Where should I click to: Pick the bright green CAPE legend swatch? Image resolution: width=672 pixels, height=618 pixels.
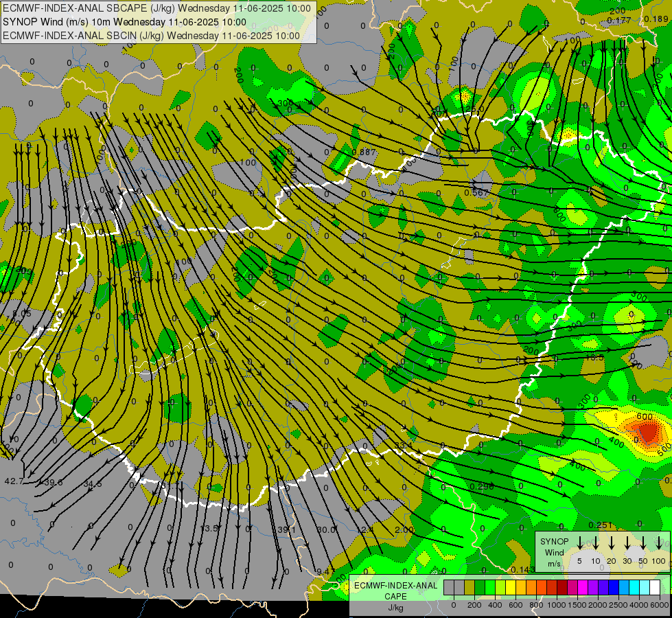tap(490, 587)
